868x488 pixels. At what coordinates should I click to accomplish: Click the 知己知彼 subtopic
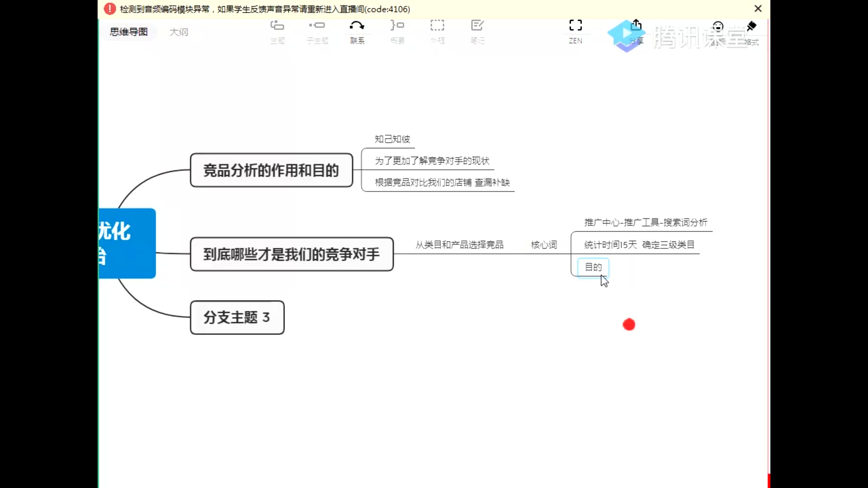[x=392, y=139]
